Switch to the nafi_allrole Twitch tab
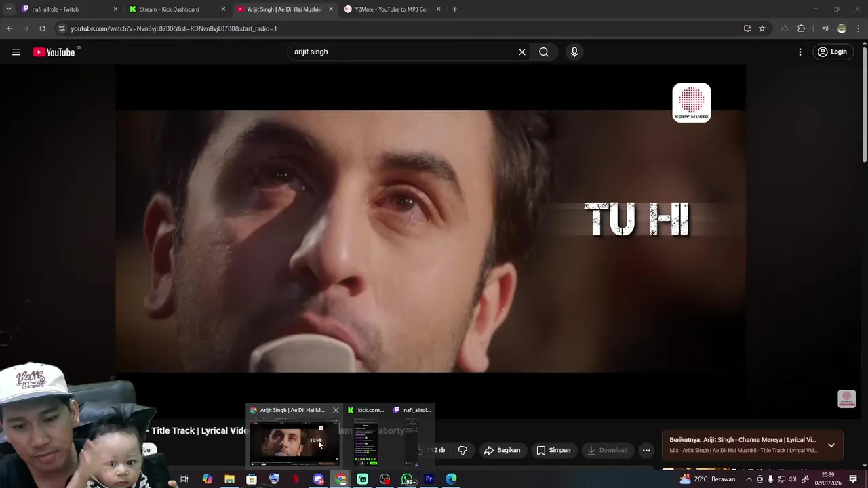 click(x=69, y=9)
